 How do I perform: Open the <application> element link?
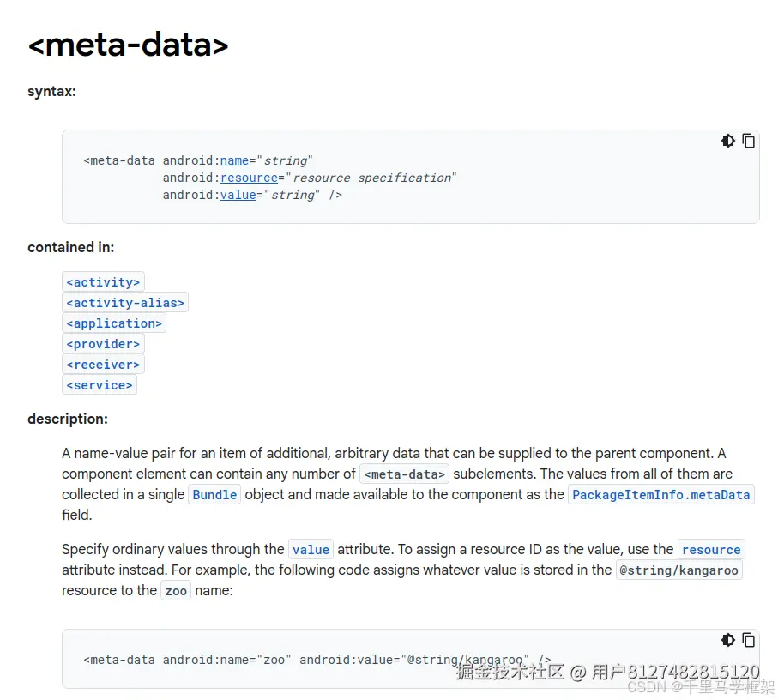[114, 323]
